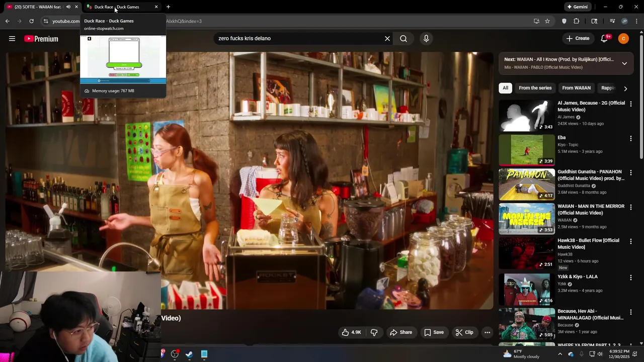Open YouTube notifications bell
The height and width of the screenshot is (362, 644).
pos(605,38)
